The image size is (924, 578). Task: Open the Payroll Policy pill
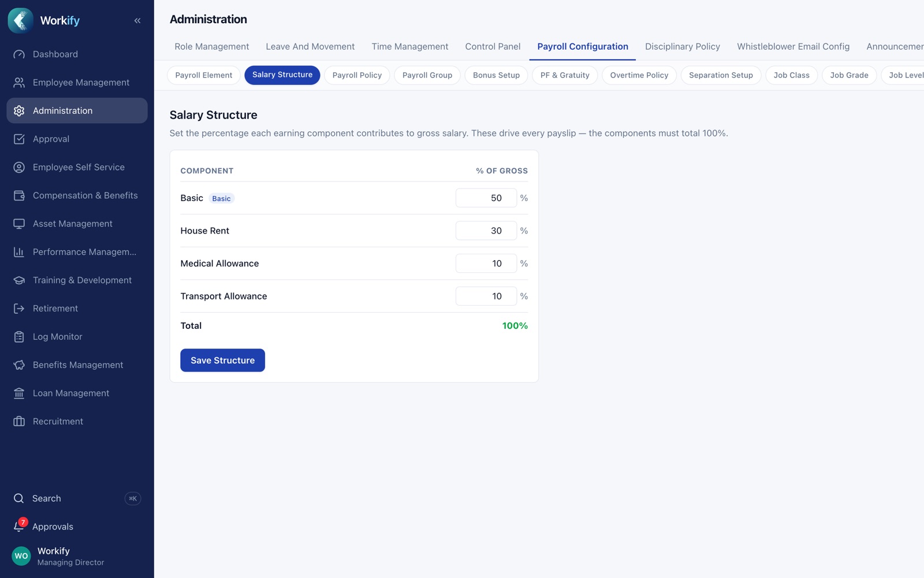(x=357, y=75)
